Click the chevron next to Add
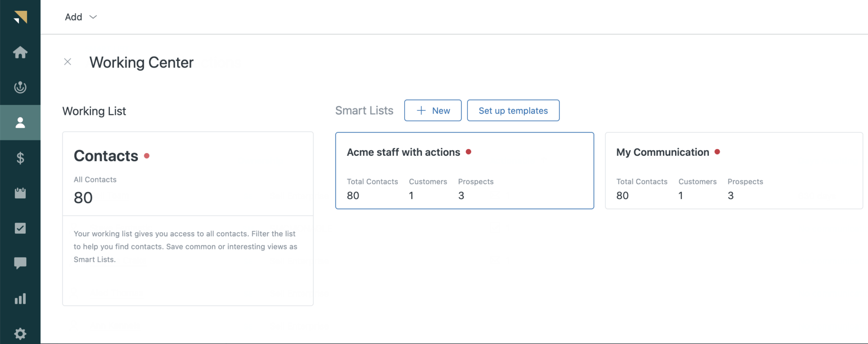This screenshot has height=344, width=868. pyautogui.click(x=93, y=17)
